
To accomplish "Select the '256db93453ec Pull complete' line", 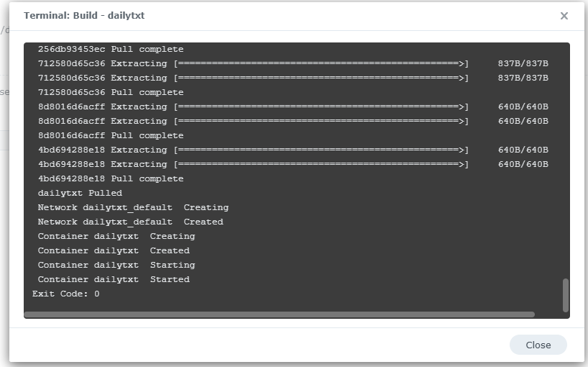I will [111, 49].
